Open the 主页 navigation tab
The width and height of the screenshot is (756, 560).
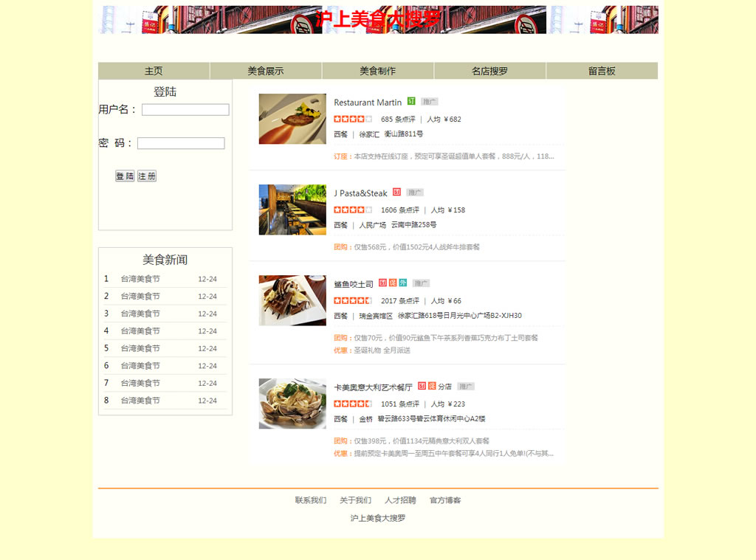pyautogui.click(x=154, y=71)
